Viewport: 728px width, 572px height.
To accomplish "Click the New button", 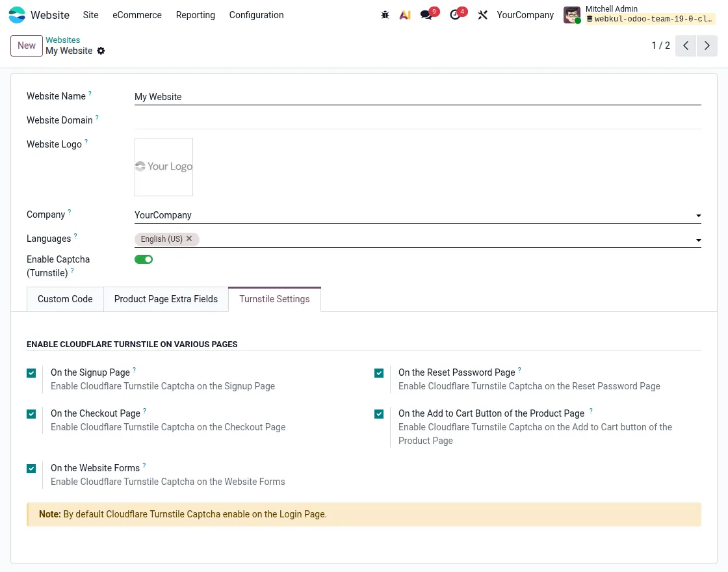I will (27, 45).
